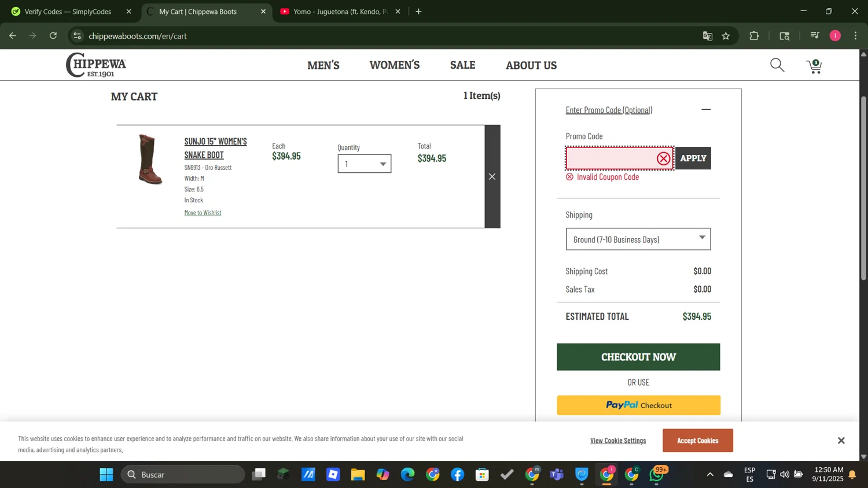Click the Windows taskbar Buscar search box
Image resolution: width=868 pixels, height=488 pixels.
[183, 475]
